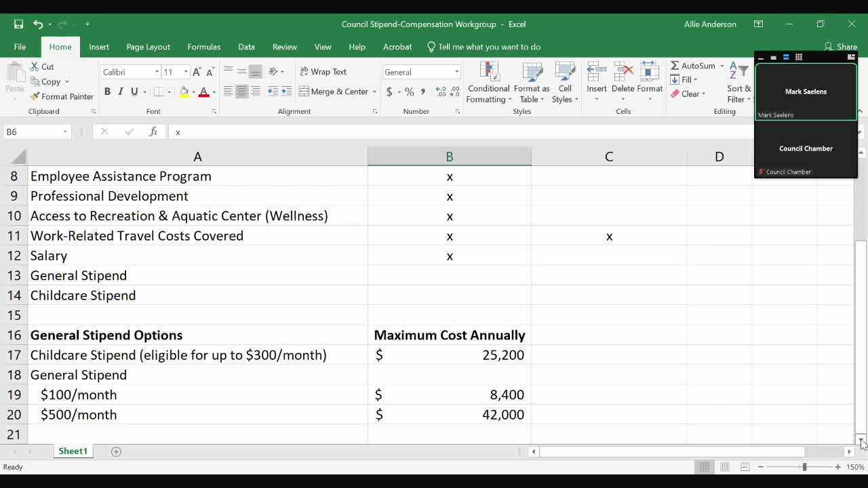The image size is (868, 488).
Task: Click the zoom slider handle
Action: (804, 466)
